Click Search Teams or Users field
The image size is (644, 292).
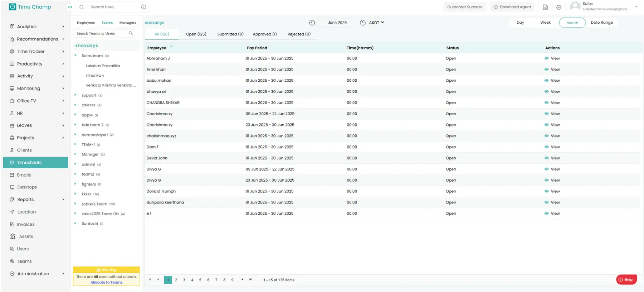coord(104,33)
